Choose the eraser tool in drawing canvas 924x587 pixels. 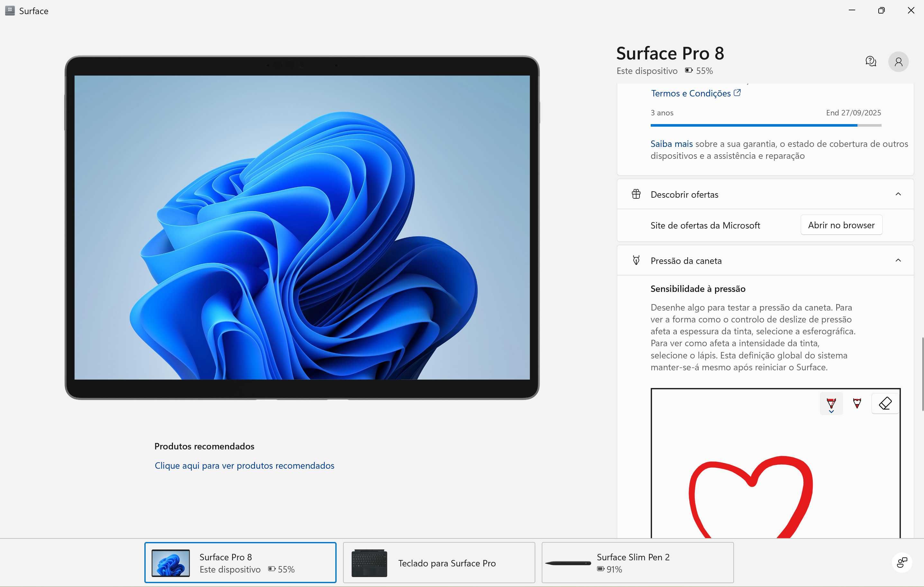(885, 403)
